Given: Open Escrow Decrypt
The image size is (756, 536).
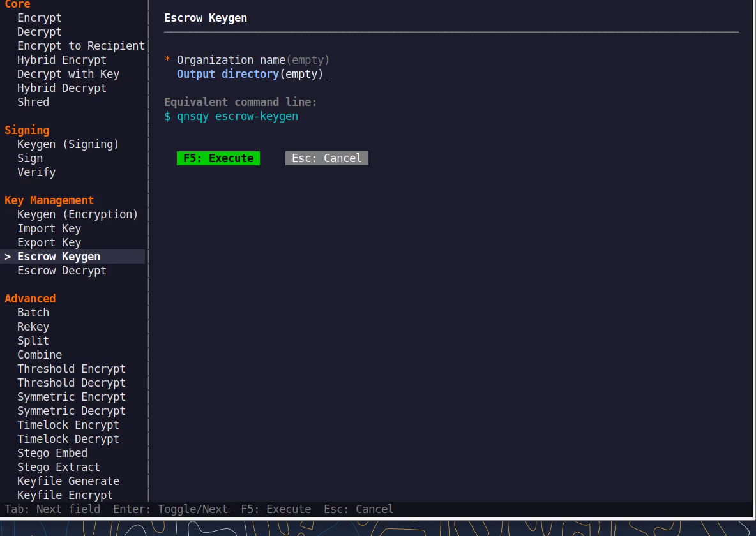Looking at the screenshot, I should pos(62,271).
